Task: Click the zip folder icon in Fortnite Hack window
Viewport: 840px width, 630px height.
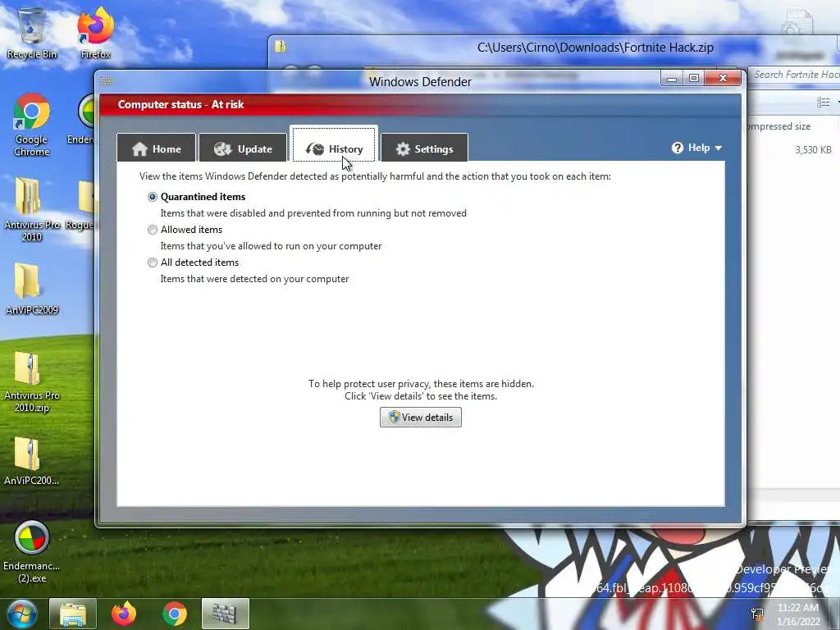Action: click(x=281, y=47)
